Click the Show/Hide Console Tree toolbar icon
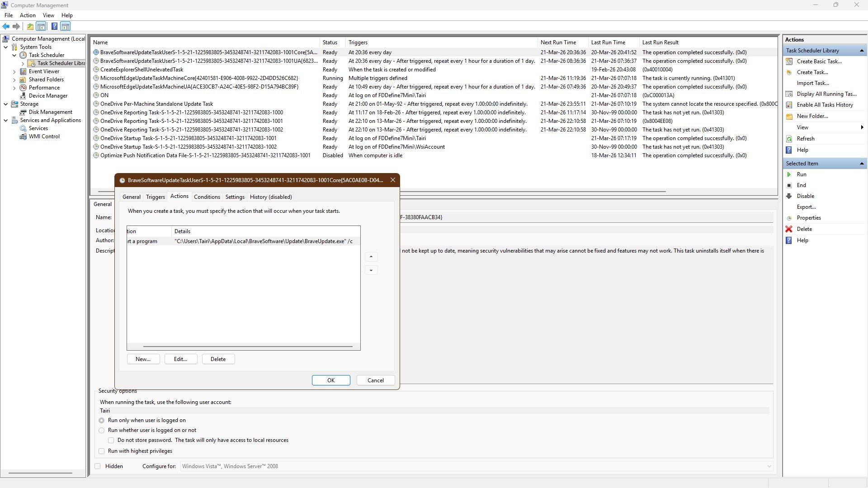The image size is (868, 488). [41, 26]
